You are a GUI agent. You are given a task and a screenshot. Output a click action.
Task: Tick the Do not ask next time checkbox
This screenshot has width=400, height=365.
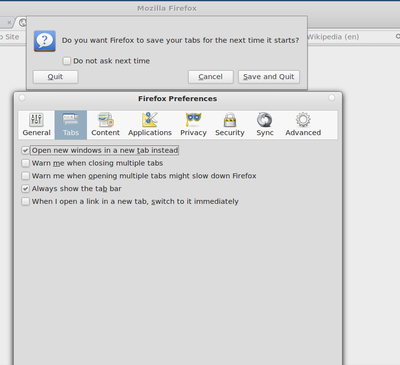67,61
